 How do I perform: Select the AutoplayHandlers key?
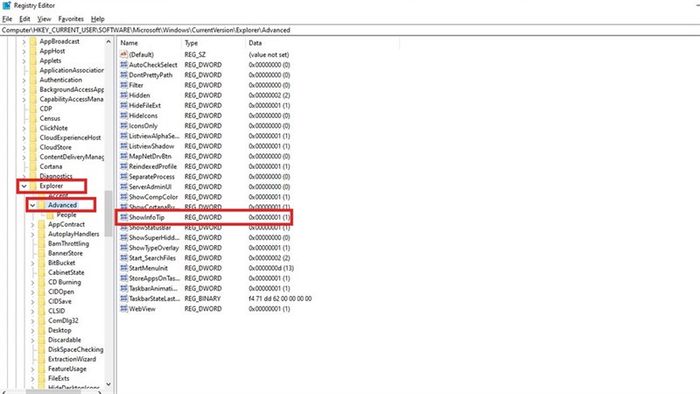74,234
